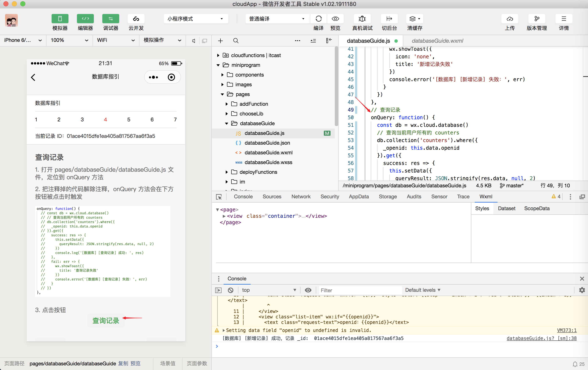Toggle the 编辑器 editor panel button
The height and width of the screenshot is (370, 588).
click(85, 19)
